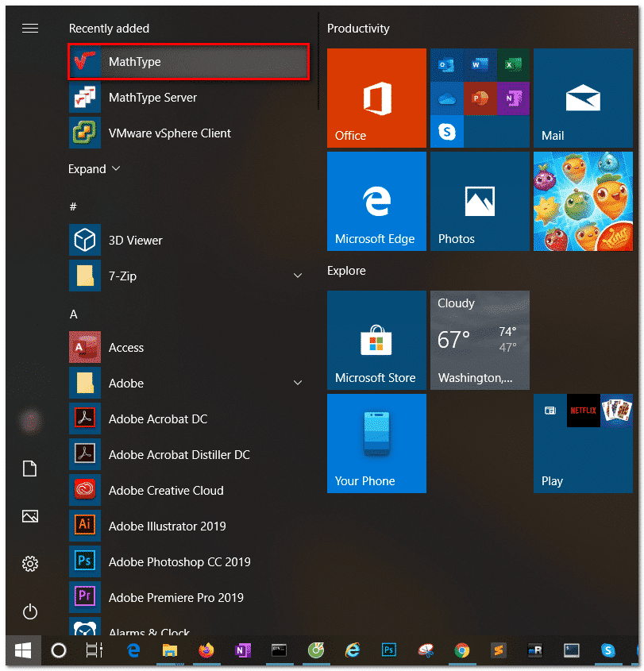Open the 3D Viewer app

(x=135, y=241)
